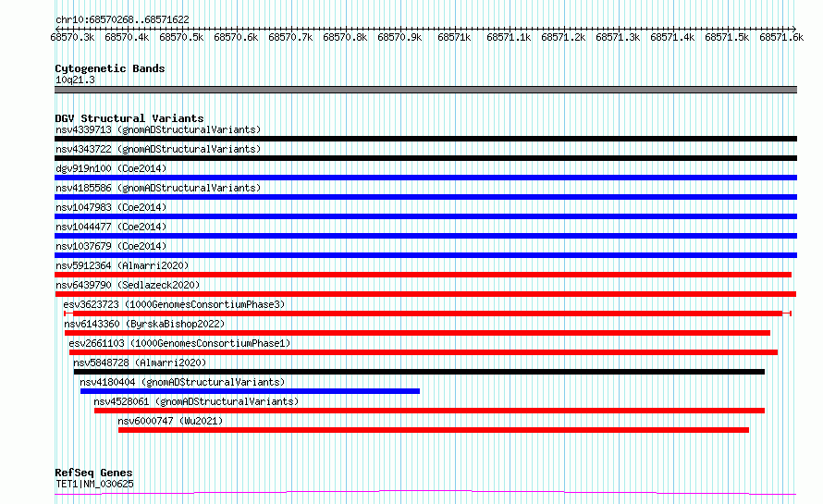823x504 pixels.
Task: Open the nsv1044477 (Coe2014) label
Action: pos(111,227)
